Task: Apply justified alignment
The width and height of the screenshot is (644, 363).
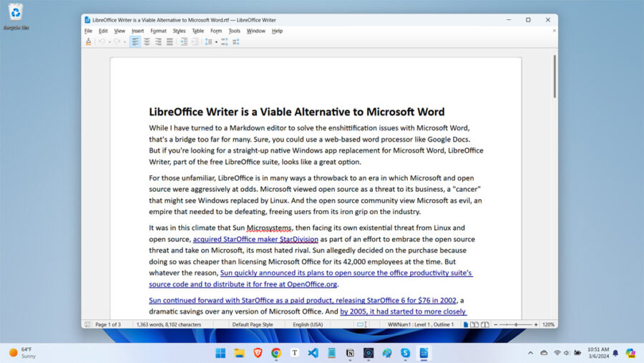Action: [170, 42]
